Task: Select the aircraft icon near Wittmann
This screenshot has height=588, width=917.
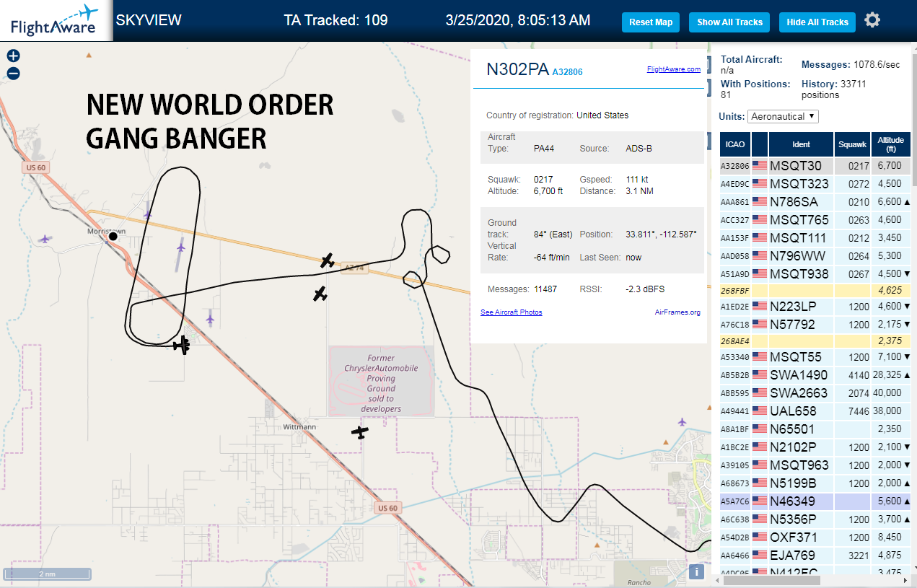Action: pyautogui.click(x=359, y=431)
